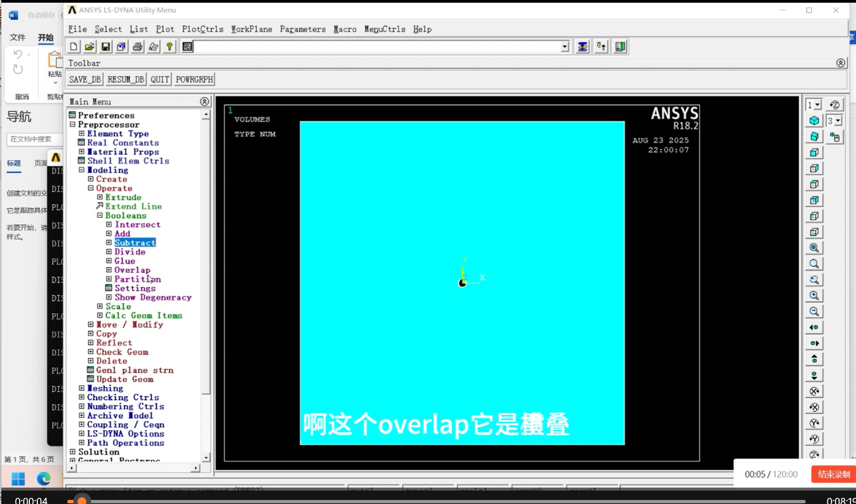Click the SAVE_DB button

tap(85, 79)
